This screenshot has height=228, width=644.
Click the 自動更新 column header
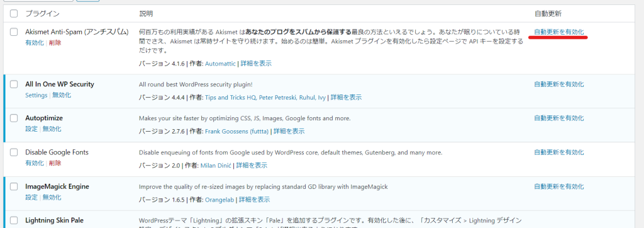point(548,14)
